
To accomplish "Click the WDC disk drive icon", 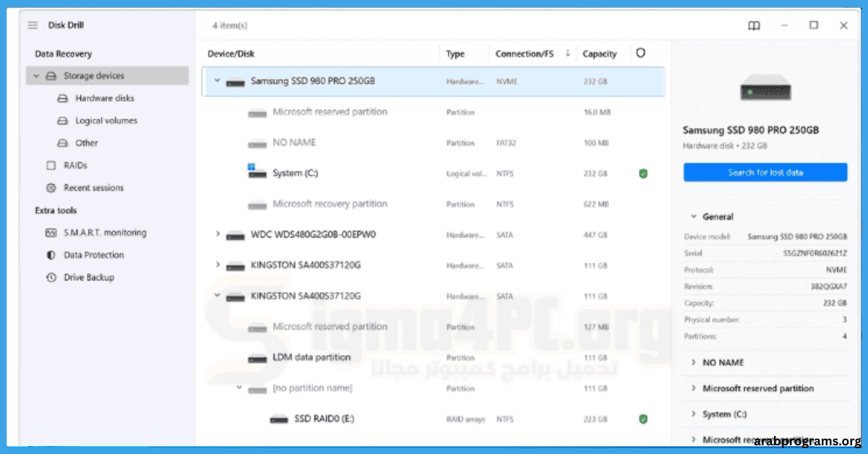I will coord(235,235).
